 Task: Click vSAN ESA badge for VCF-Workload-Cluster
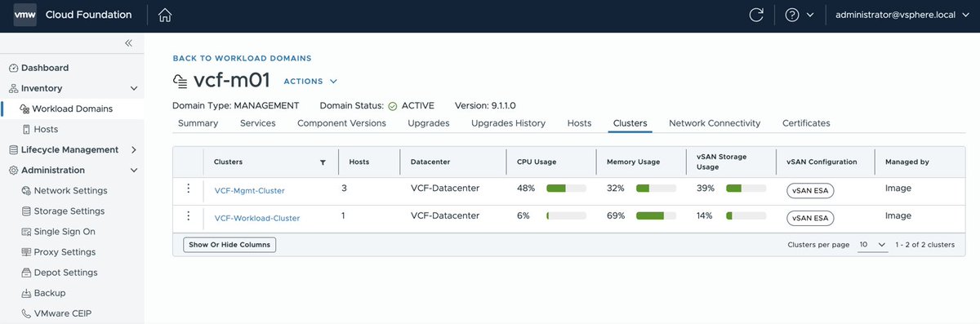(810, 218)
